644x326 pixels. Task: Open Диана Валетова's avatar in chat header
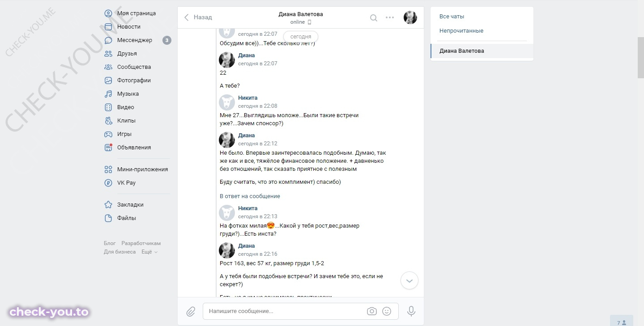(x=410, y=17)
